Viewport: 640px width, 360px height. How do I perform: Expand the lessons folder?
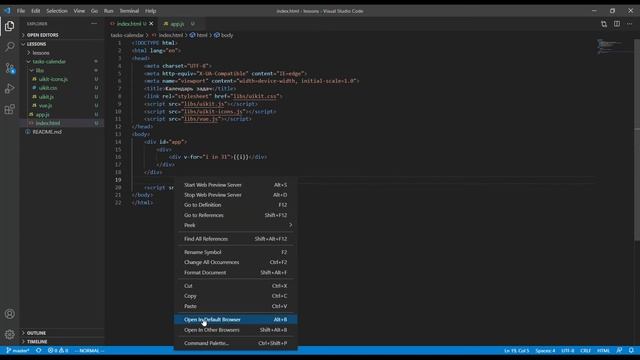41,53
